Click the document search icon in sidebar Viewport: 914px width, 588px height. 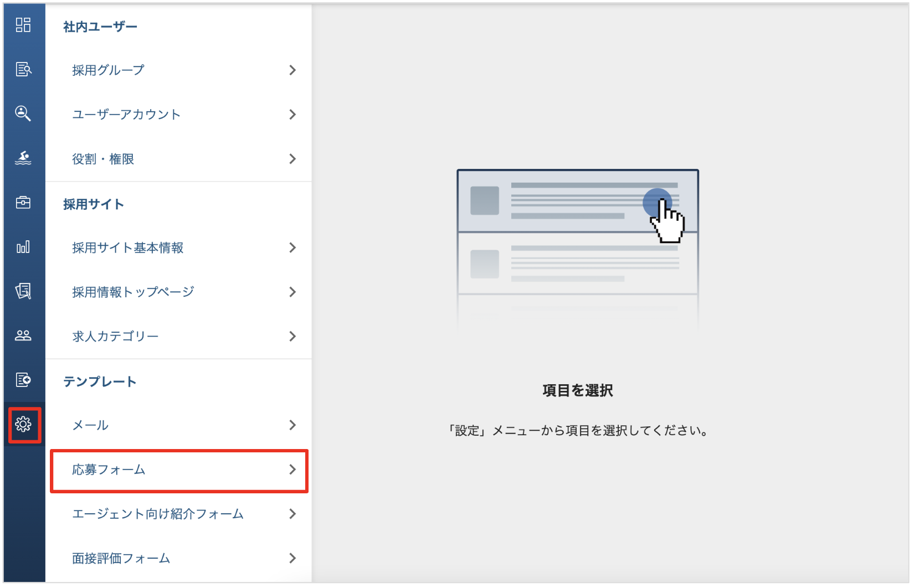(23, 69)
